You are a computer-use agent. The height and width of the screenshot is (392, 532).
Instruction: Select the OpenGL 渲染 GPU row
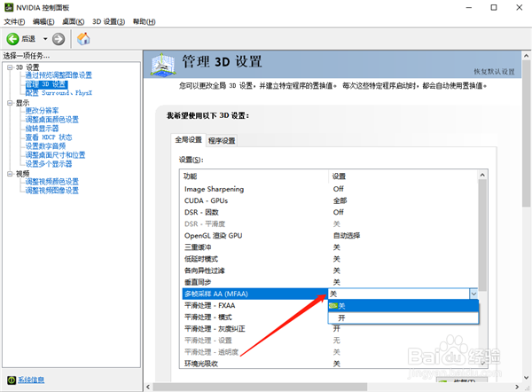(330, 236)
